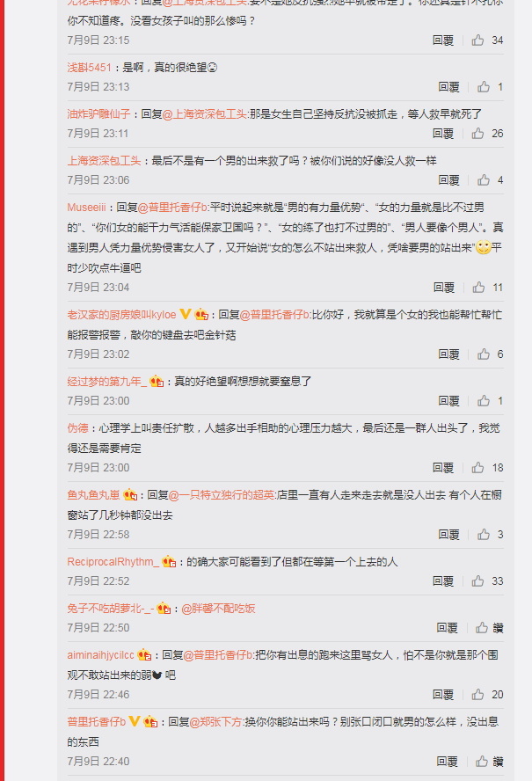
Task: Like 伪德's comment with 18 likes
Action: (x=477, y=468)
